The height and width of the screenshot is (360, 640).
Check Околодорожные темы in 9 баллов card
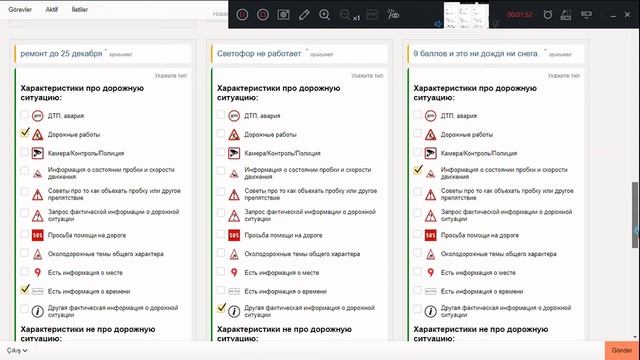[418, 253]
